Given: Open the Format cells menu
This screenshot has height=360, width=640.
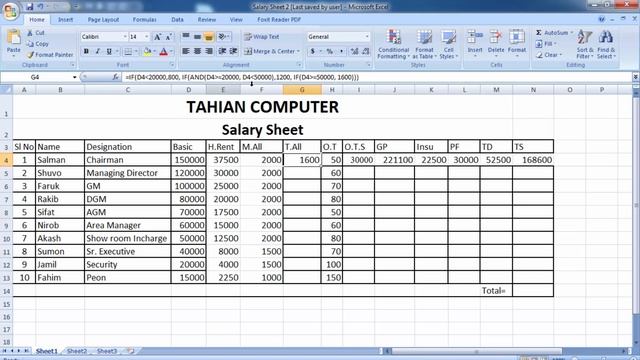Looking at the screenshot, I should pos(517,44).
